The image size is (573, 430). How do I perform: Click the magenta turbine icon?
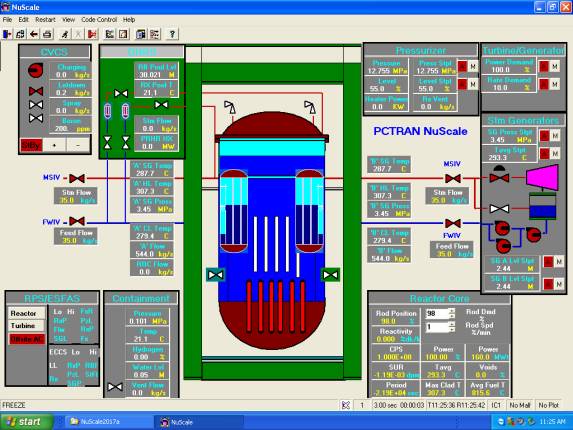(x=543, y=178)
